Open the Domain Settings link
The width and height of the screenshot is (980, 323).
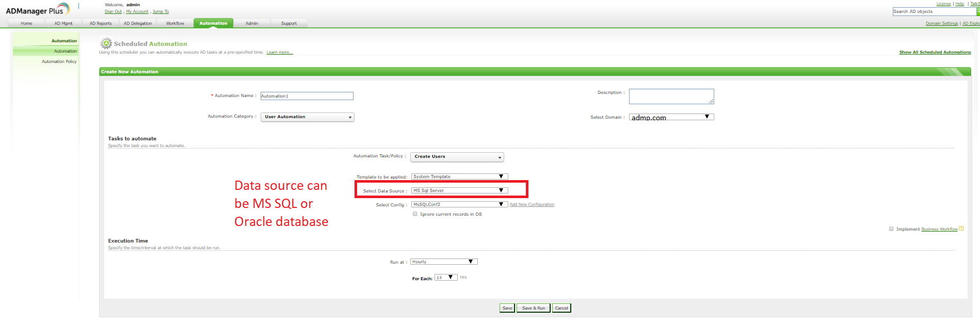pyautogui.click(x=942, y=23)
